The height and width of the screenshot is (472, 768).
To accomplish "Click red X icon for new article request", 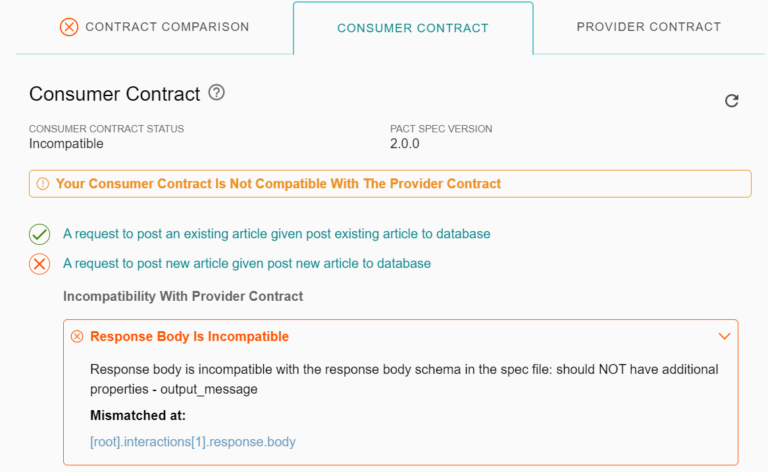I will click(39, 264).
